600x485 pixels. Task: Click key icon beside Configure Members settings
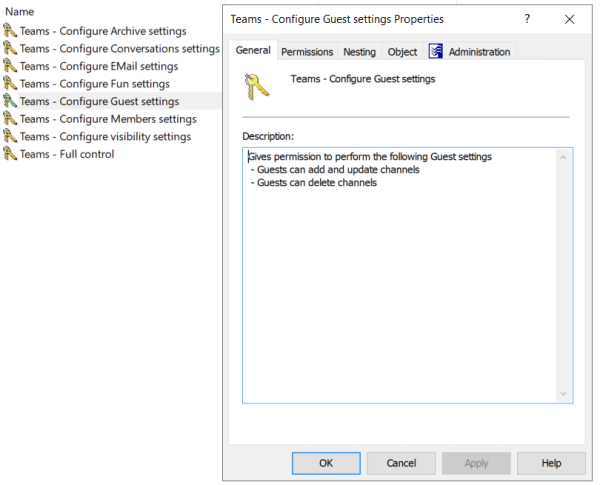[11, 119]
